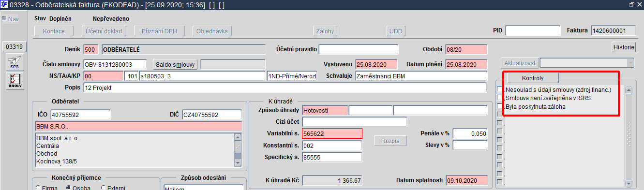
Task: Click the Vystaveno date field
Action: click(376, 64)
